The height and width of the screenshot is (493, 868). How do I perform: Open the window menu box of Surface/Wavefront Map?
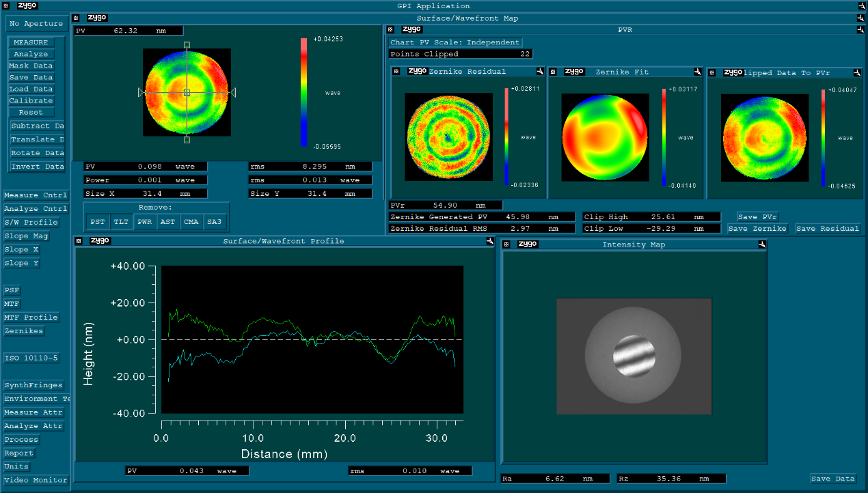[x=76, y=18]
